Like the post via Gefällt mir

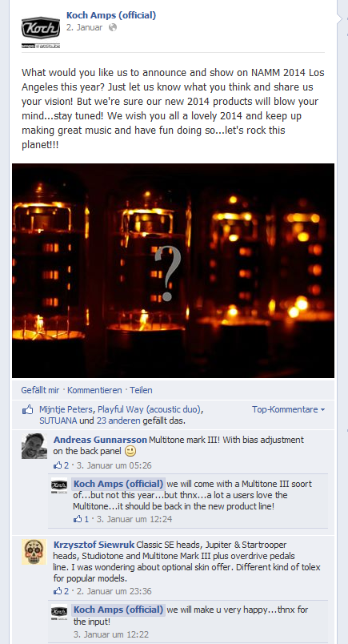point(40,390)
